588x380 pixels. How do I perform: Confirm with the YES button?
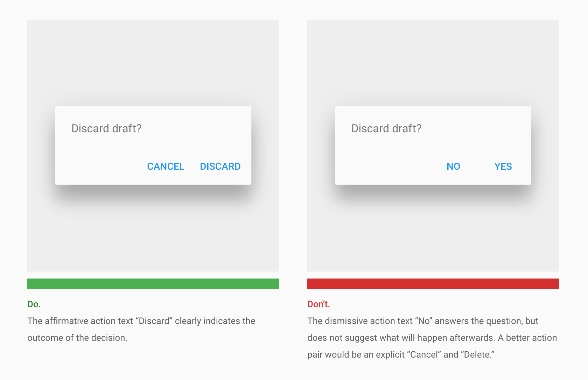tap(503, 166)
